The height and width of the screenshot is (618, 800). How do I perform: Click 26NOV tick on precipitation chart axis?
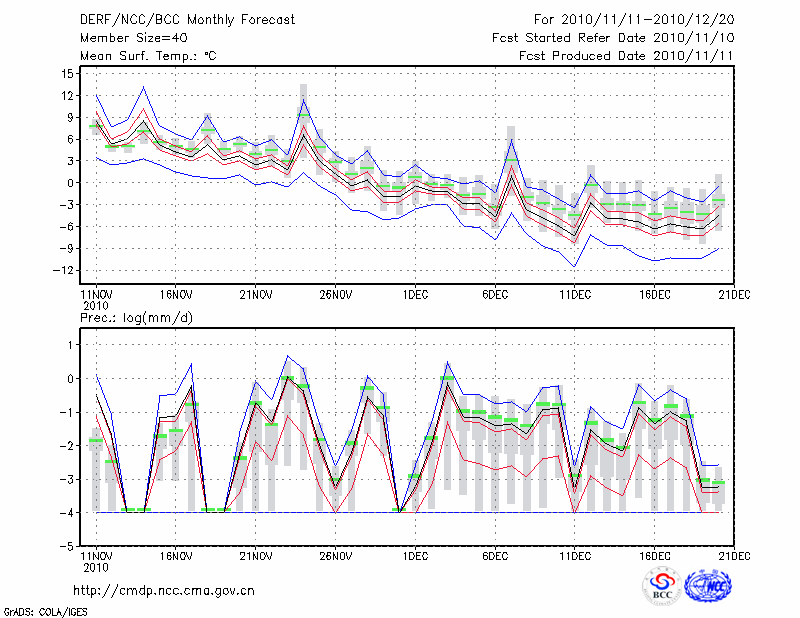tap(335, 554)
